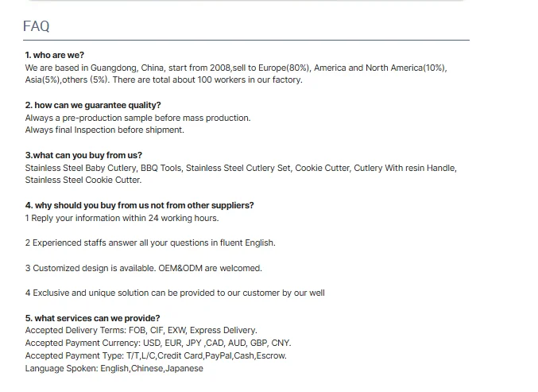Screen dimensions: 538x392
Task: Click the "Customized design" OEM&ODM line
Action: [x=143, y=268]
